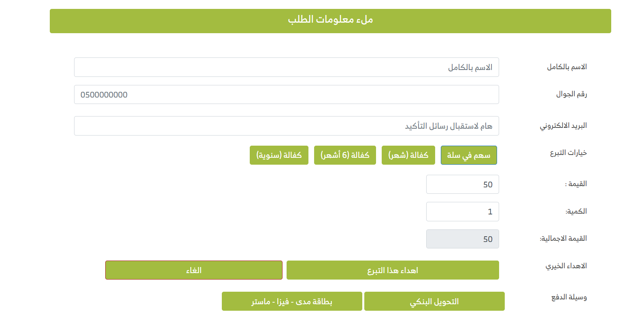Click the greyed total value field
This screenshot has height=335, width=644.
462,239
